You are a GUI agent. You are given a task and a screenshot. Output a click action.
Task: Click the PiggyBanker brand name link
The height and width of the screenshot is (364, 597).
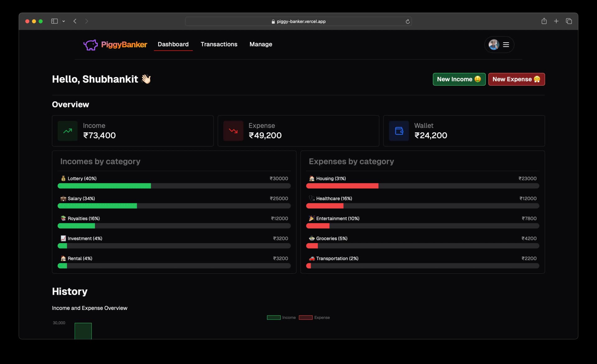(124, 45)
